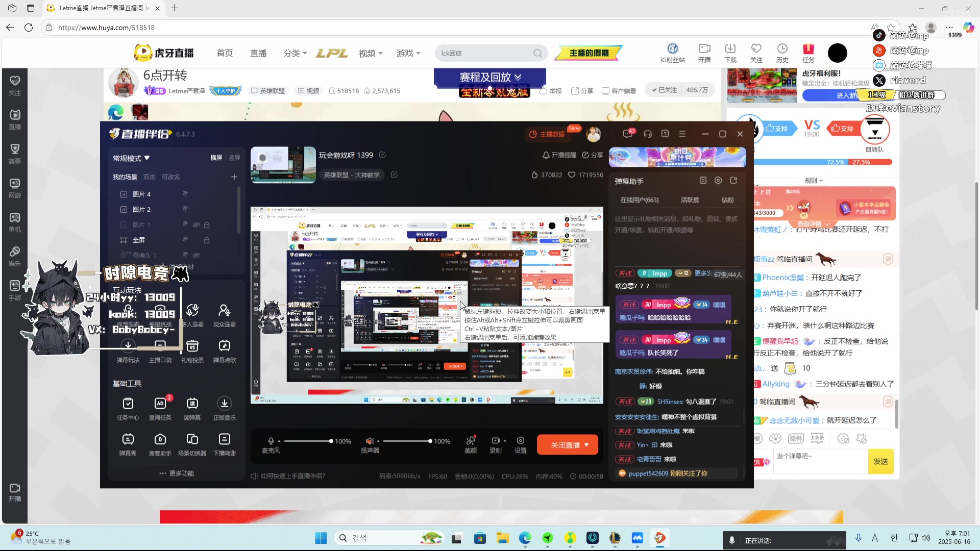Open 星海任务 AD tool with badge

point(160,409)
